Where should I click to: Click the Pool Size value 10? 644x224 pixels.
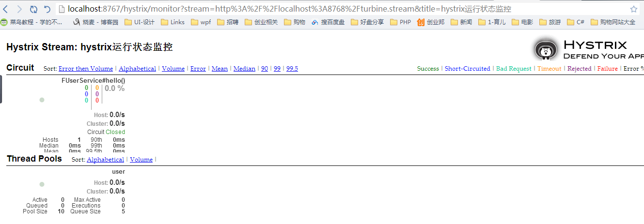pos(61,211)
